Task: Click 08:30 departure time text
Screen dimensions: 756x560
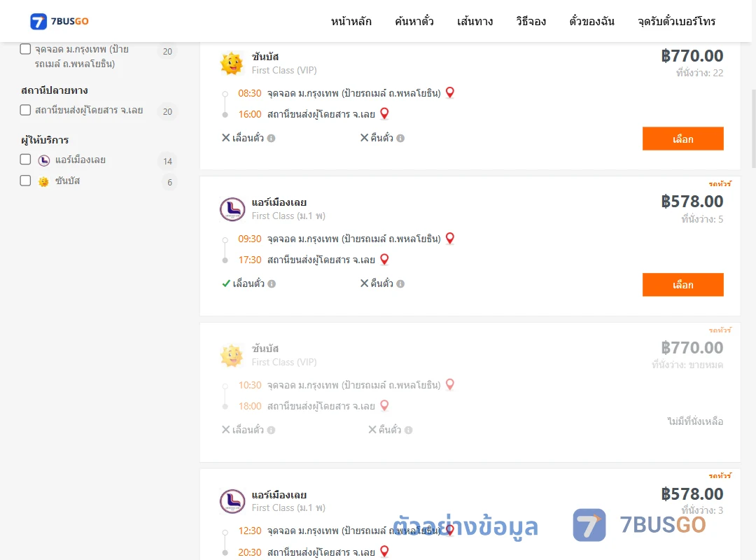Action: tap(250, 93)
